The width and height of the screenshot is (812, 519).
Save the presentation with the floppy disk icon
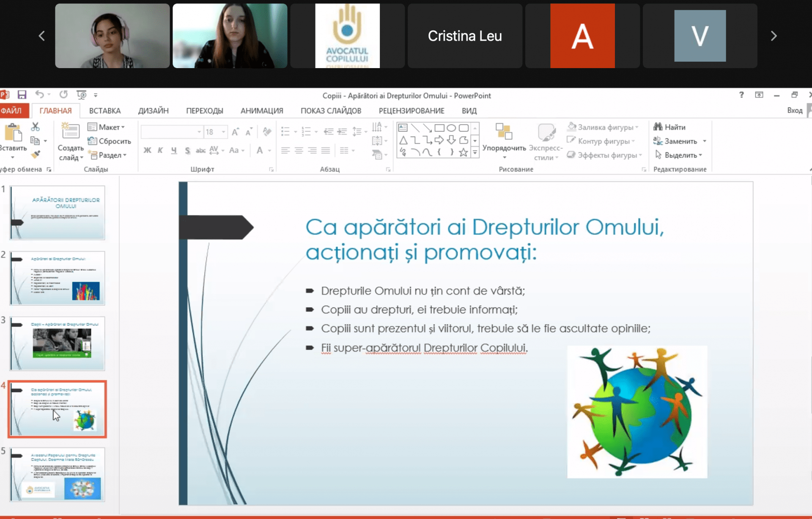tap(22, 95)
